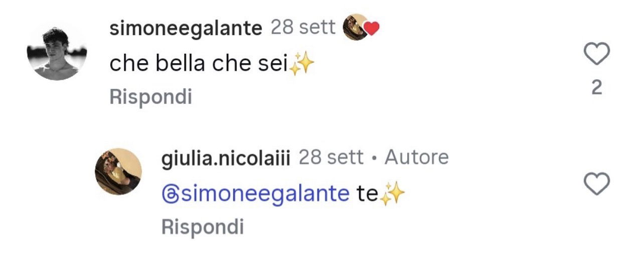
Task: Open giulia.nicolaiii's profile picture
Action: [118, 171]
